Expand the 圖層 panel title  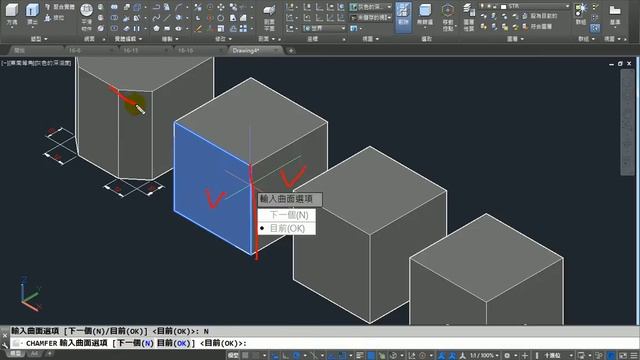515,39
